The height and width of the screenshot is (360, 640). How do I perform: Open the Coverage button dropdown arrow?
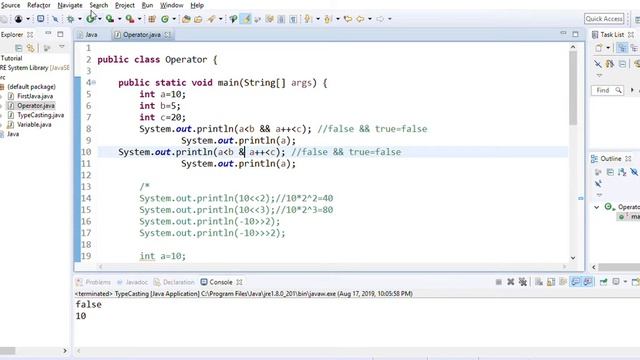[120, 19]
